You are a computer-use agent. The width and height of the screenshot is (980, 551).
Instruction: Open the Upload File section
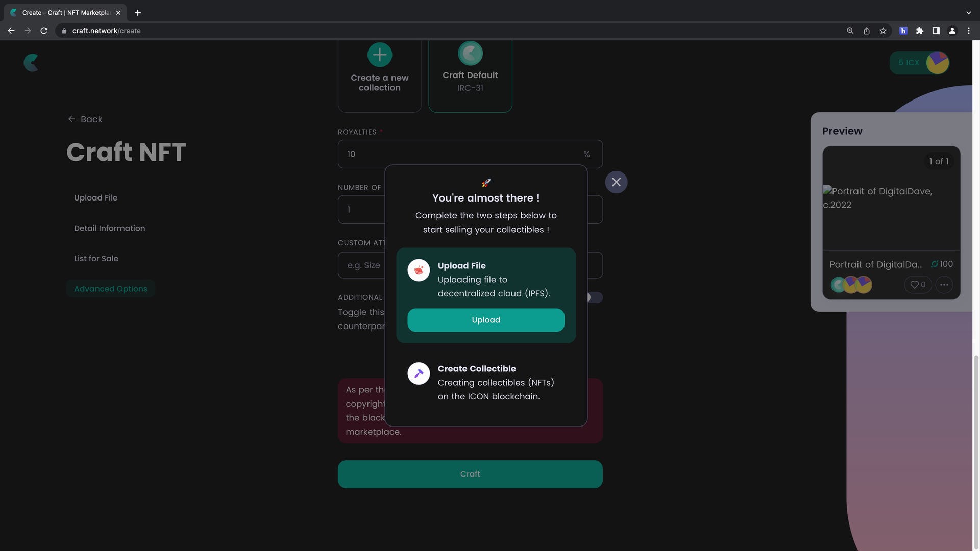pyautogui.click(x=95, y=197)
